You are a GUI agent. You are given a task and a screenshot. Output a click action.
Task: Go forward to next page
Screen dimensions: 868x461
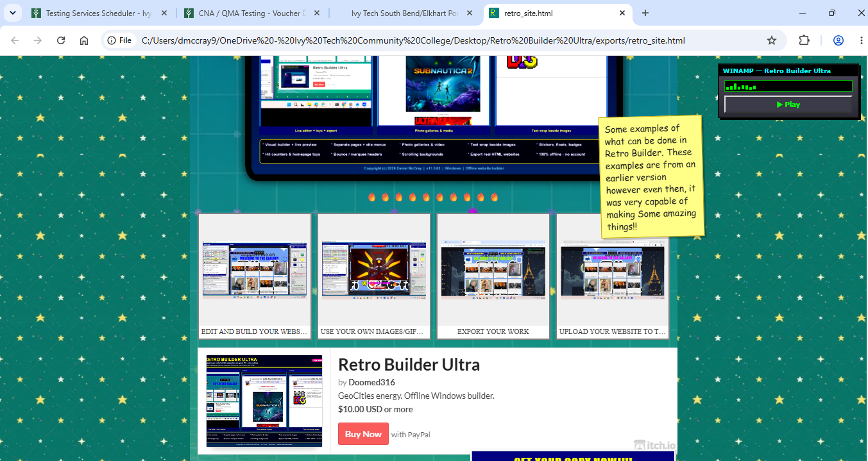[38, 40]
